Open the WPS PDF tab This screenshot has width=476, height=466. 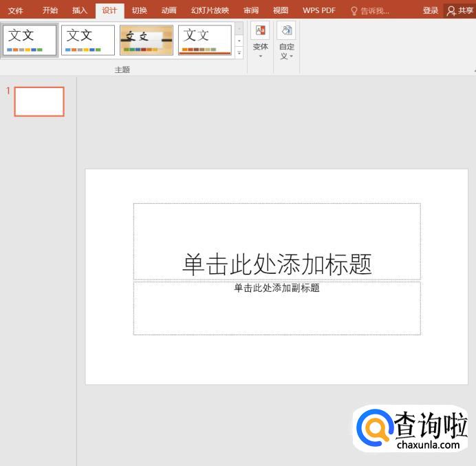pyautogui.click(x=318, y=10)
